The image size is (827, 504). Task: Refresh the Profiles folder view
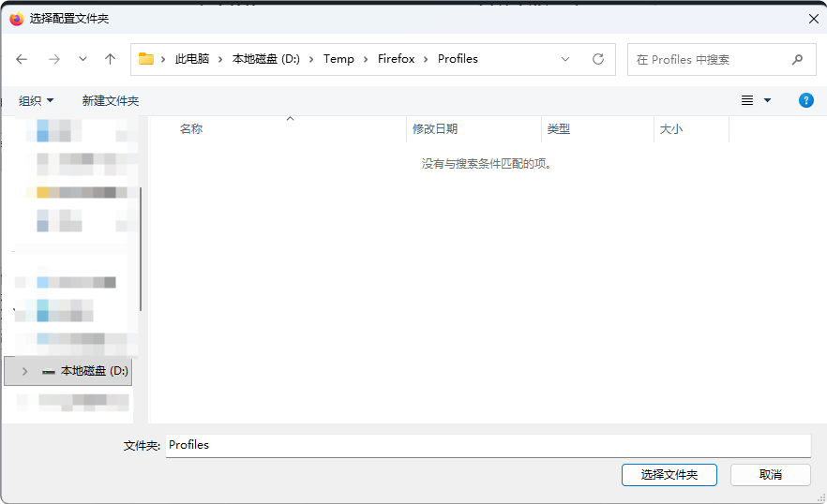point(597,59)
